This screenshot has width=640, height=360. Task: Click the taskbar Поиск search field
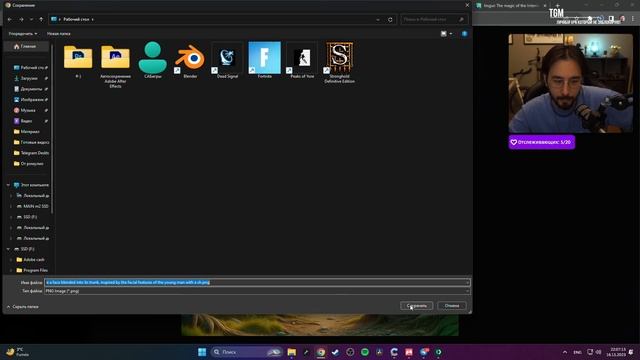pyautogui.click(x=247, y=352)
